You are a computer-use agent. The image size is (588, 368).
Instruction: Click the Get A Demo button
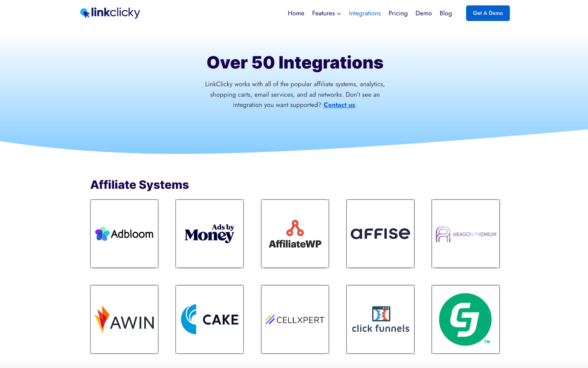(488, 13)
